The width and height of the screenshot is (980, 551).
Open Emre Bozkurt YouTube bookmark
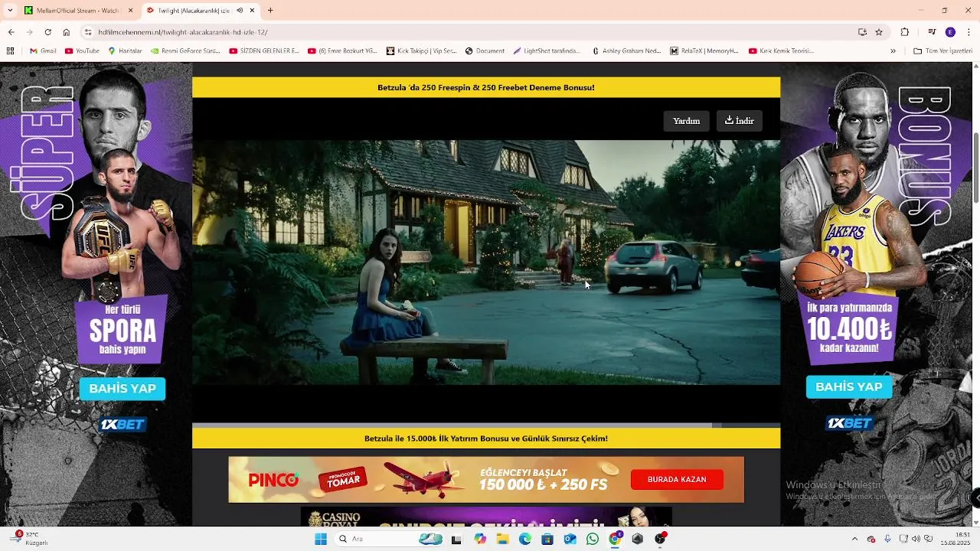[342, 51]
